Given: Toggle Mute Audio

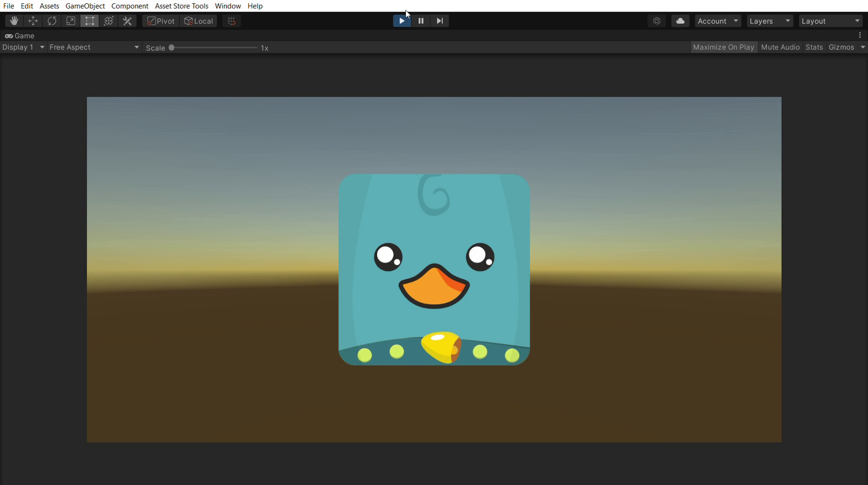Looking at the screenshot, I should pos(780,47).
